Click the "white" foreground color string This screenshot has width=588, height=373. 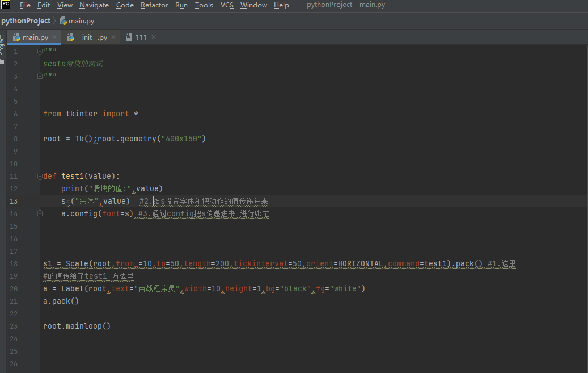[x=345, y=289]
